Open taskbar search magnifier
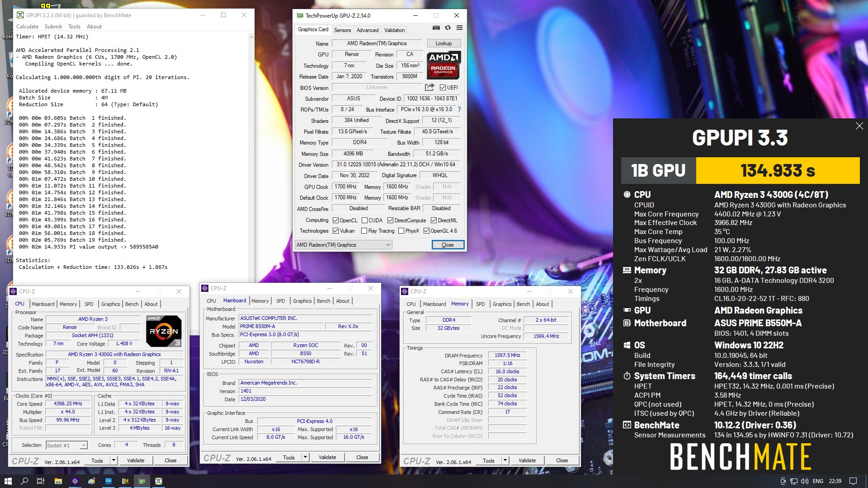Image resolution: width=868 pixels, height=488 pixels. point(24,481)
